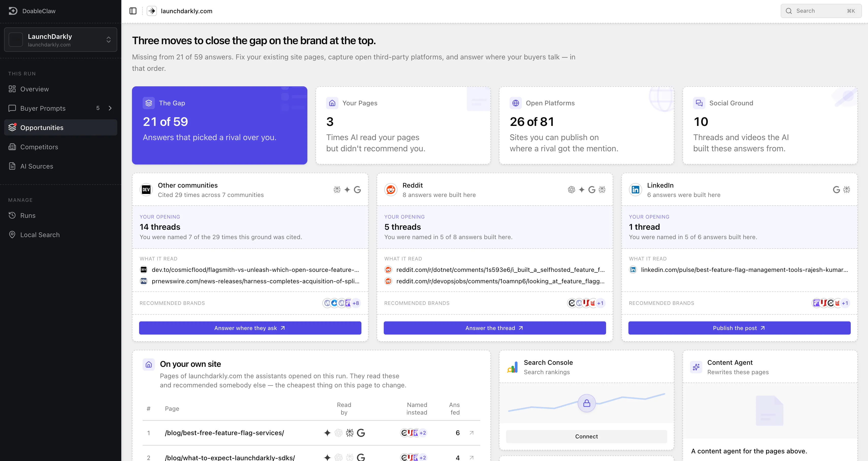Viewport: 868px width, 461px height.
Task: Click the Google icon in Other communities header
Action: coord(358,190)
